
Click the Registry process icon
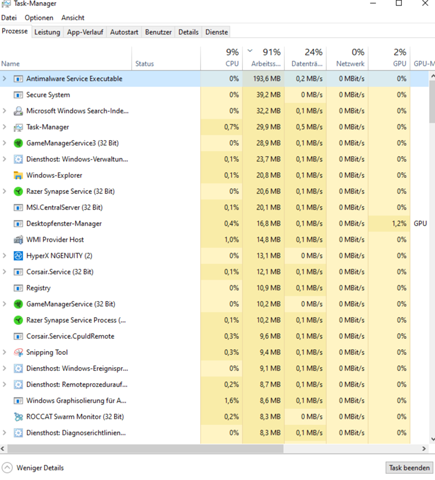[x=18, y=288]
